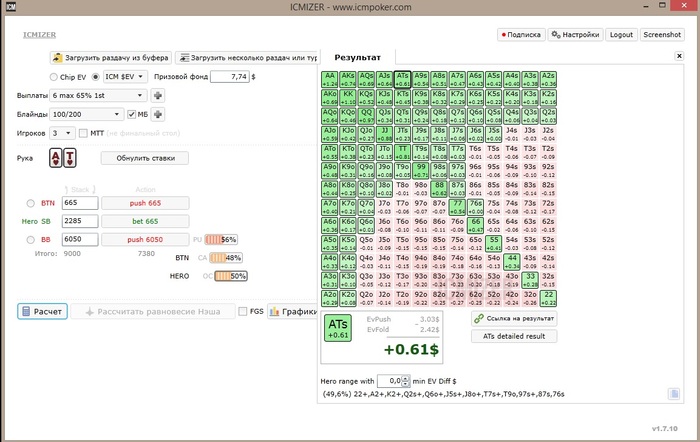Click the BB push 6050 action button
700x442 pixels.
pos(145,240)
